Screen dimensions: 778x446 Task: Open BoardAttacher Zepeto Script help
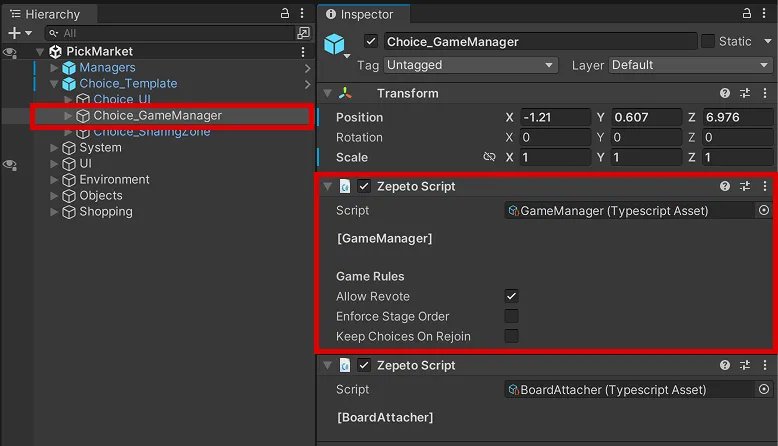point(725,365)
